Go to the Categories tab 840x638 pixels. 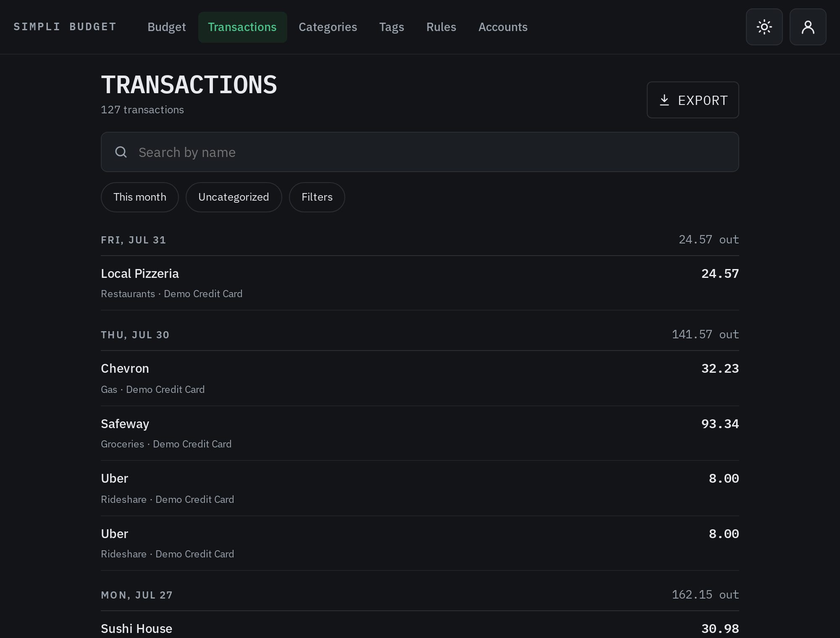click(x=328, y=27)
